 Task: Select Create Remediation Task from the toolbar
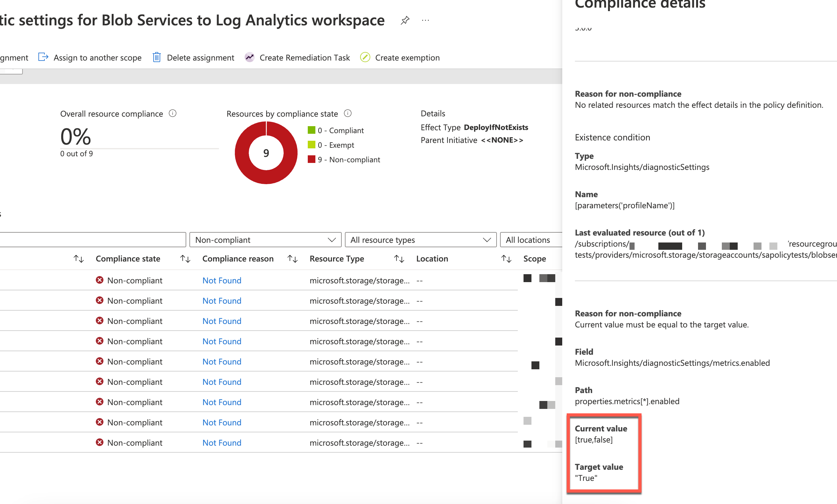(304, 57)
